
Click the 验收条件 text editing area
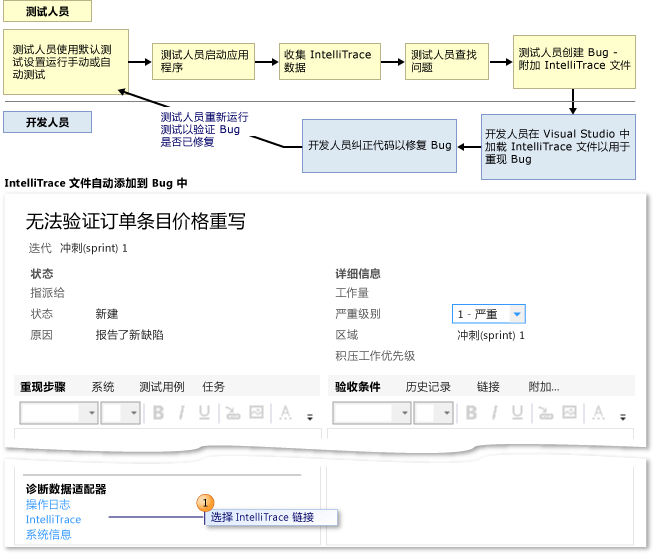(480, 433)
